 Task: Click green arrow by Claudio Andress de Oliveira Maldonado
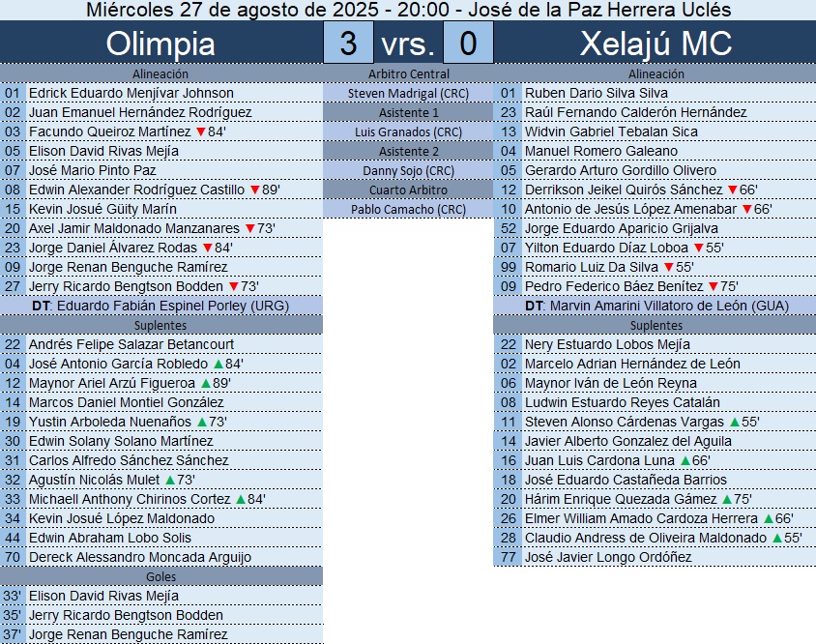coord(775,538)
